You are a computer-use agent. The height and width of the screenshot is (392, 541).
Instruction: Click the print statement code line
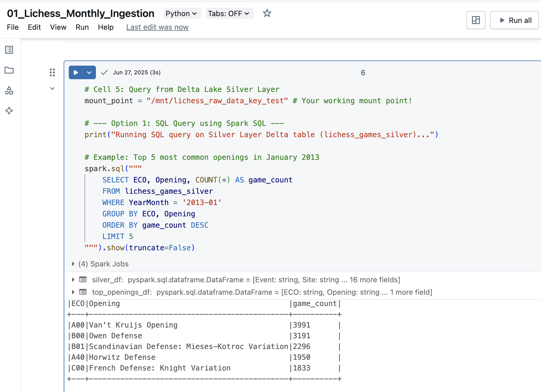pyautogui.click(x=261, y=135)
